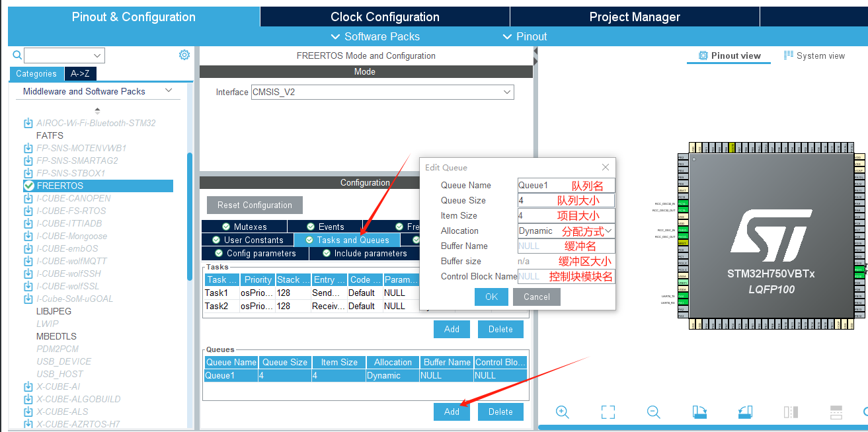Switch to the A->Z tab
The image size is (868, 432).
pyautogui.click(x=80, y=74)
